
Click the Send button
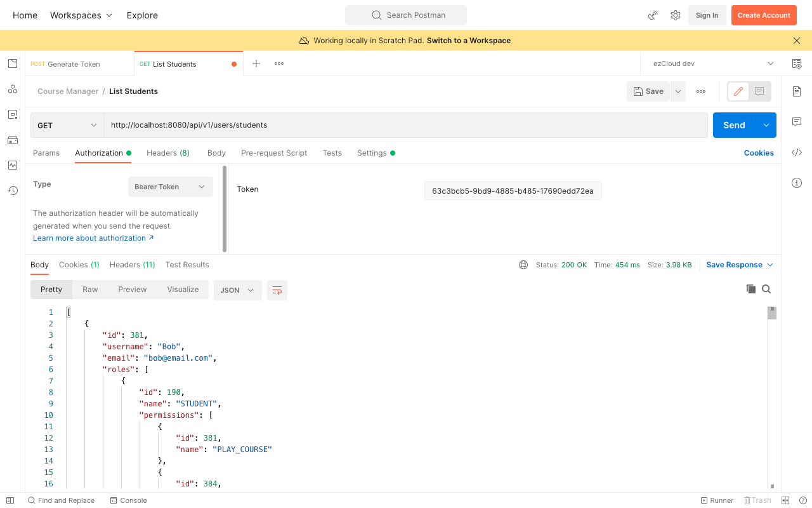(734, 125)
